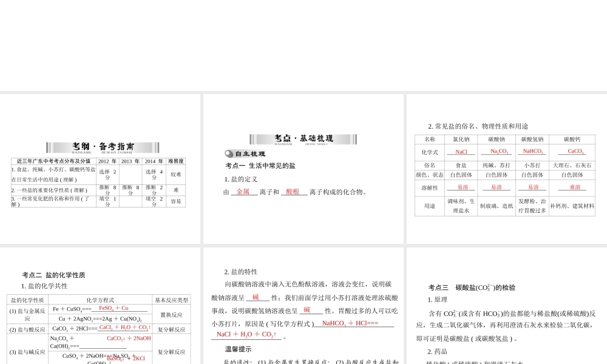Click the 较难 difficulty cell
The width and height of the screenshot is (607, 364).
point(176,175)
